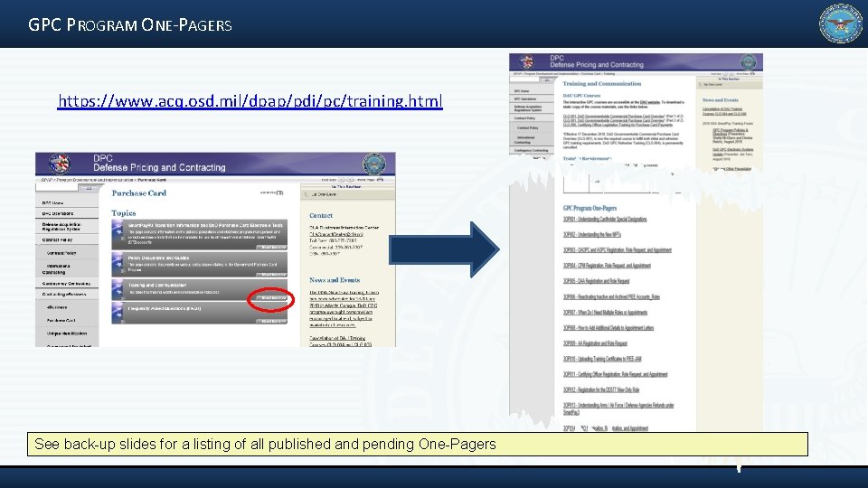Open Cancellation of DAU Training news link
This screenshot has height=488, width=868.
click(724, 111)
